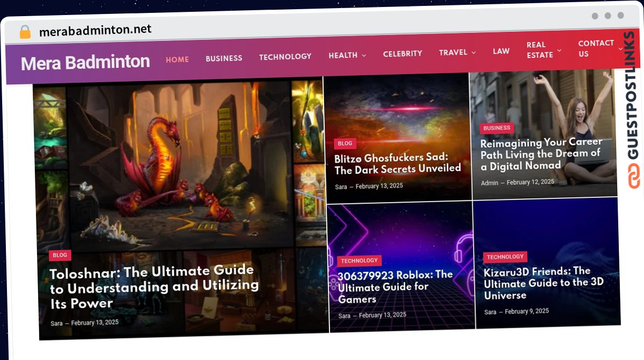Select the Health menu item

[x=343, y=55]
